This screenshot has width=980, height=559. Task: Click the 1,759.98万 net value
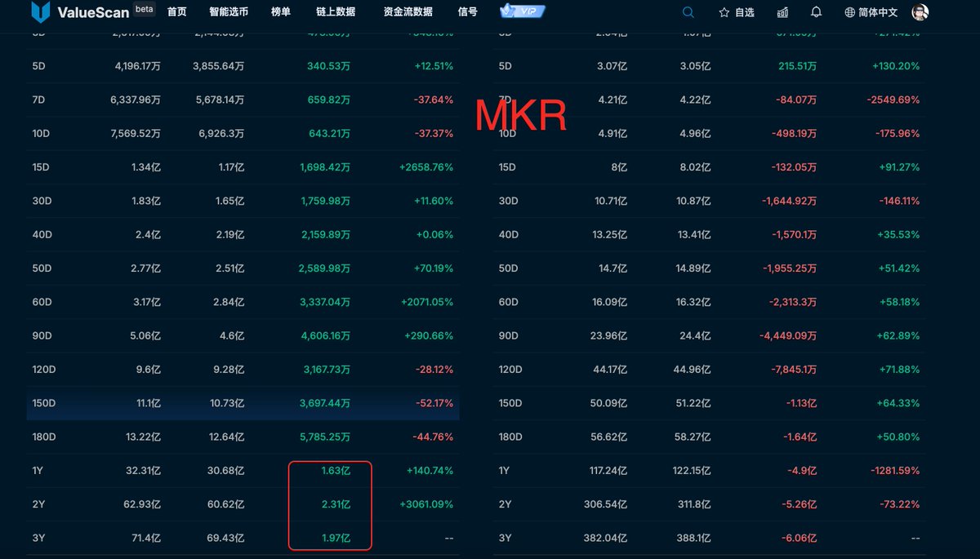pos(326,201)
